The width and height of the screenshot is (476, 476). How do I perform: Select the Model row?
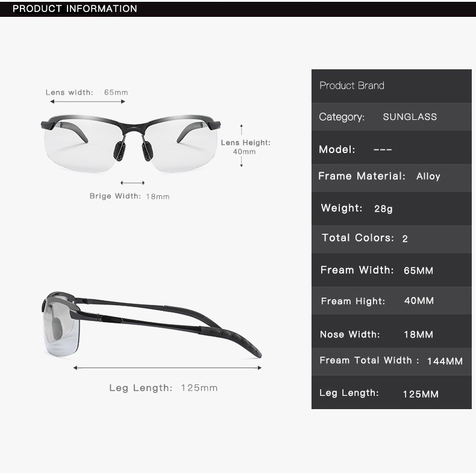coord(391,148)
